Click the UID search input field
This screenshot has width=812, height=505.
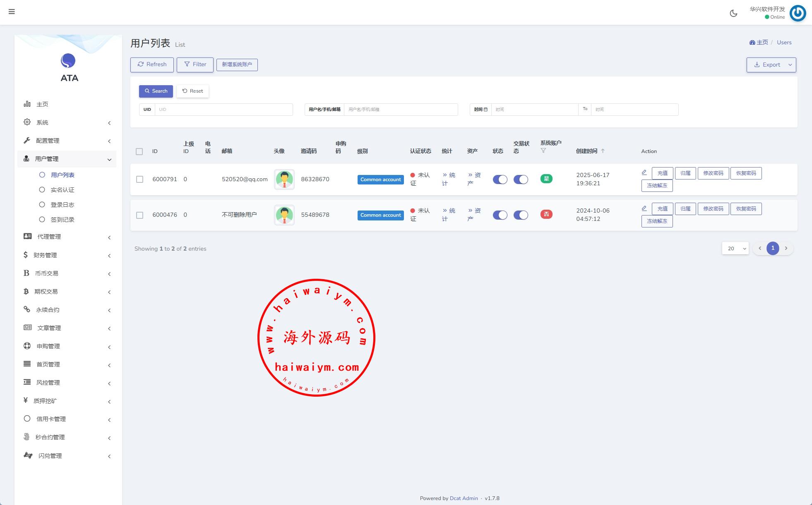click(223, 110)
